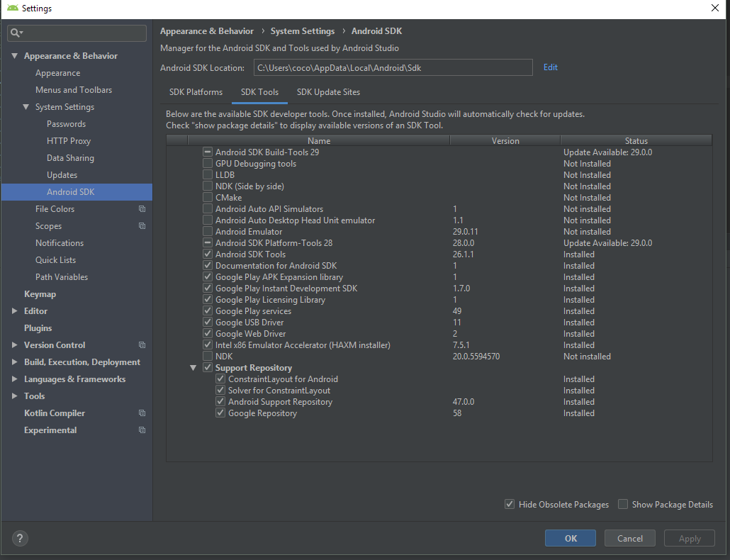This screenshot has height=560, width=730.
Task: Click the Status column header
Action: point(636,140)
